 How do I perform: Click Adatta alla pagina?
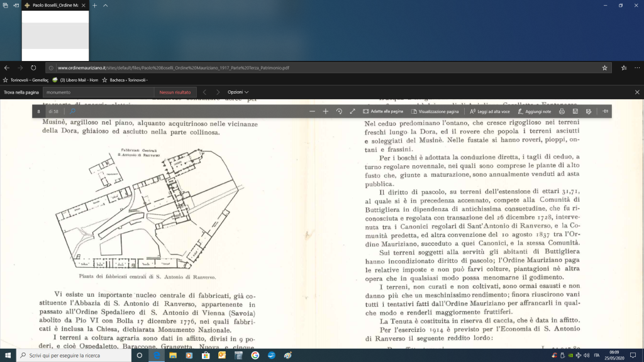pyautogui.click(x=383, y=111)
